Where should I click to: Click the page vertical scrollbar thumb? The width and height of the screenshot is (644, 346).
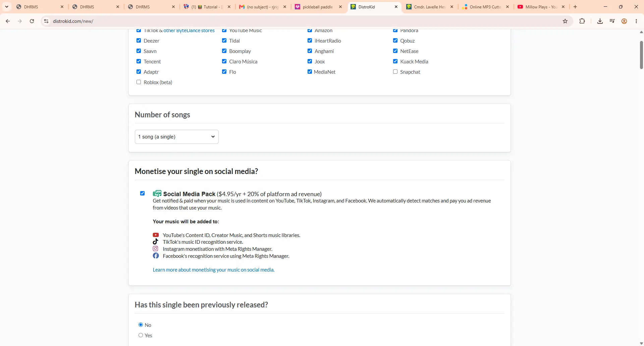641,55
